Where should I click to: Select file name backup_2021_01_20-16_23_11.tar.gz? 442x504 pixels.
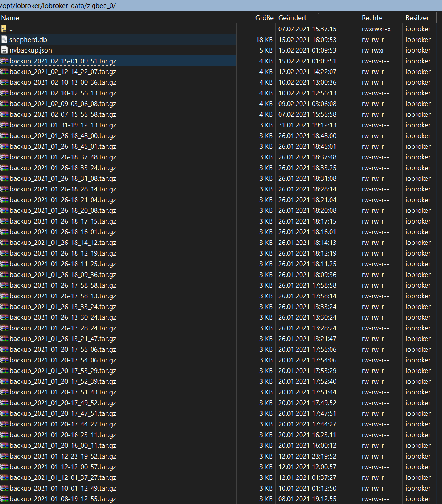pyautogui.click(x=63, y=435)
